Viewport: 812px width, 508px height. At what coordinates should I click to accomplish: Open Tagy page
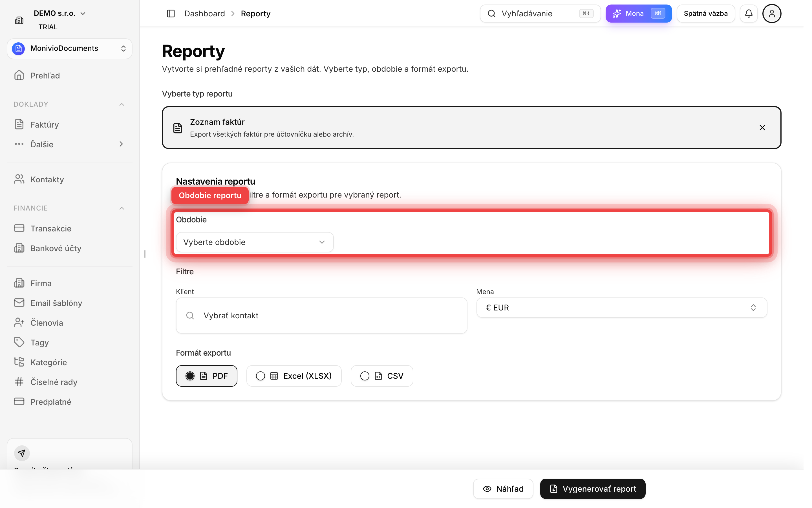[69, 342]
